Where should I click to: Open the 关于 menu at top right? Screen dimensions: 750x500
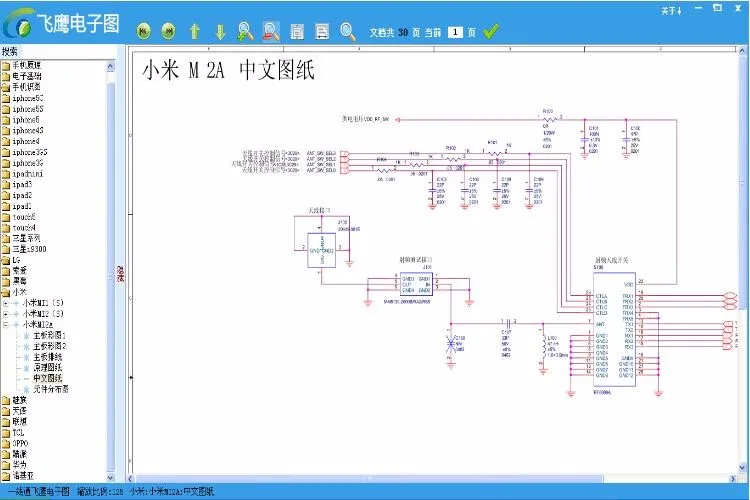point(671,11)
